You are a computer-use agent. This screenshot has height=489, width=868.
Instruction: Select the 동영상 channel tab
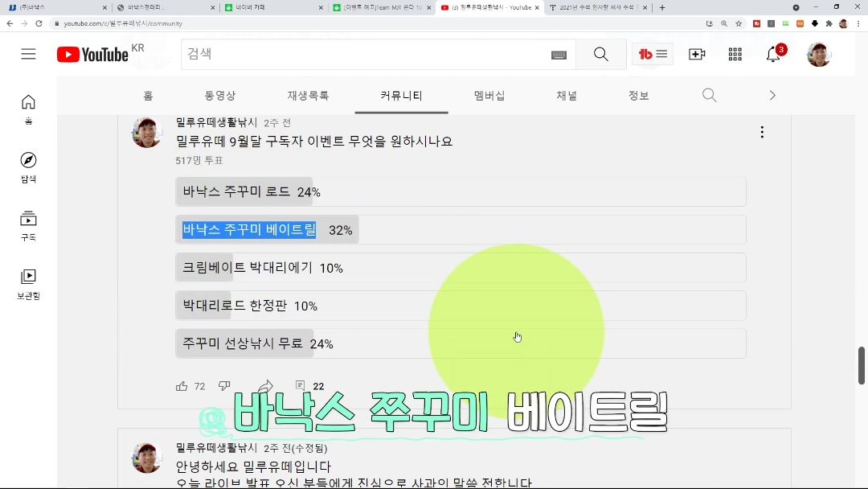click(x=219, y=95)
